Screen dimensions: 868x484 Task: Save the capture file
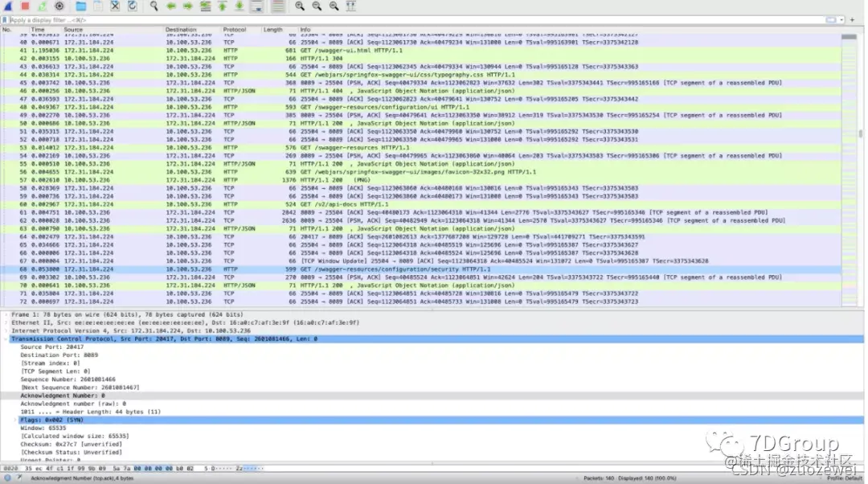[x=98, y=6]
